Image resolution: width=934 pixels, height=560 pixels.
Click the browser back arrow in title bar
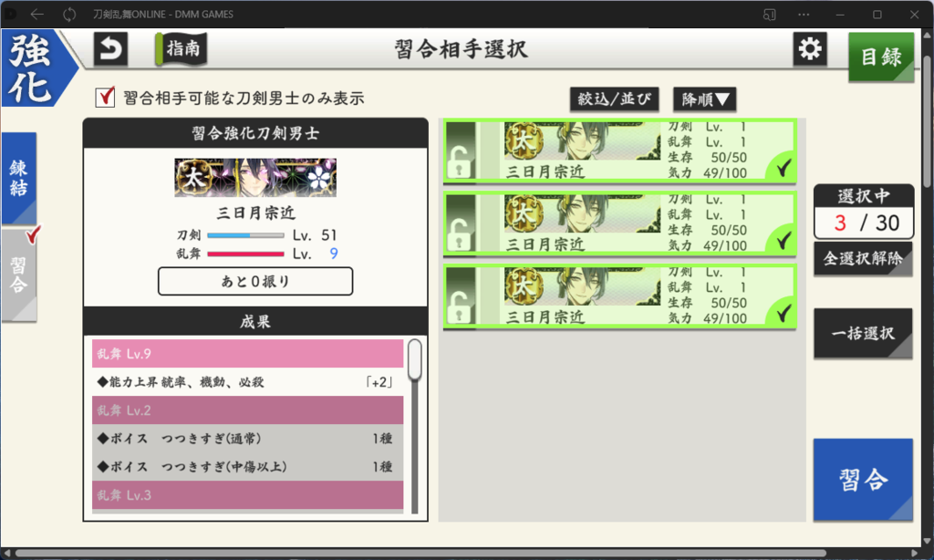[36, 14]
